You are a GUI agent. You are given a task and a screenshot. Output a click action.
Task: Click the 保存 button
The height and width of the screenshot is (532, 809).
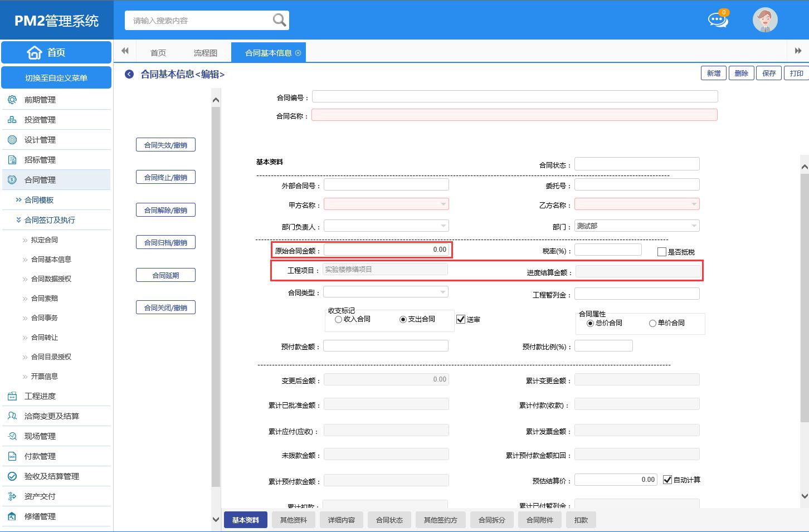click(x=769, y=73)
